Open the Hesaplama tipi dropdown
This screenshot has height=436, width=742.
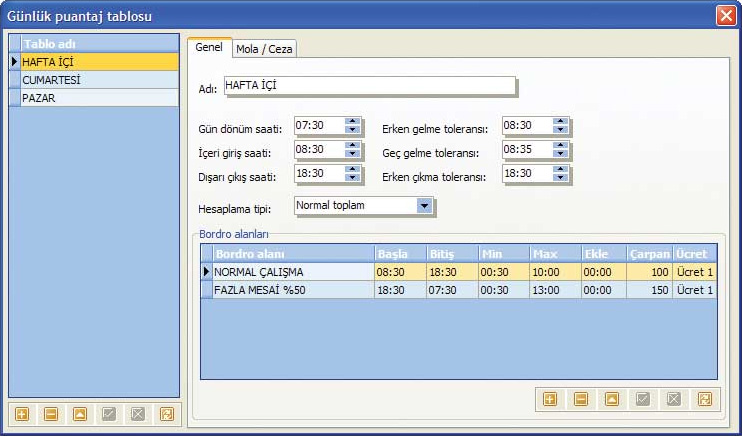tap(424, 206)
